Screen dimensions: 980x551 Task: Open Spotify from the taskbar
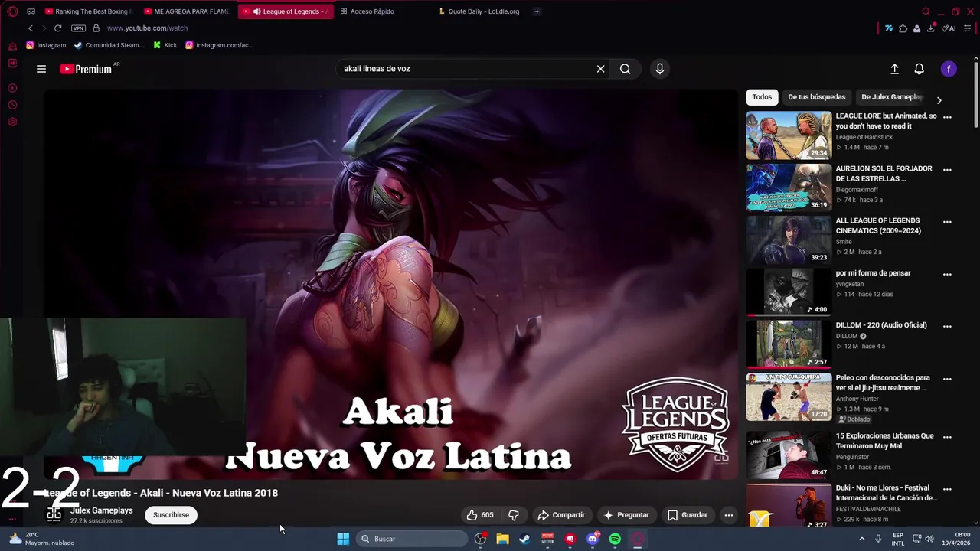click(615, 539)
